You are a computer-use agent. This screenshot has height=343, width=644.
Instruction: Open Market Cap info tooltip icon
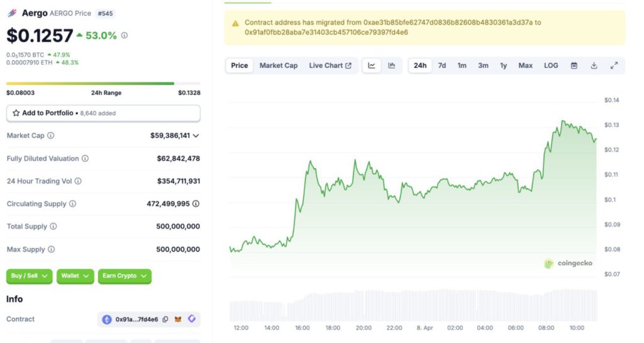click(50, 136)
